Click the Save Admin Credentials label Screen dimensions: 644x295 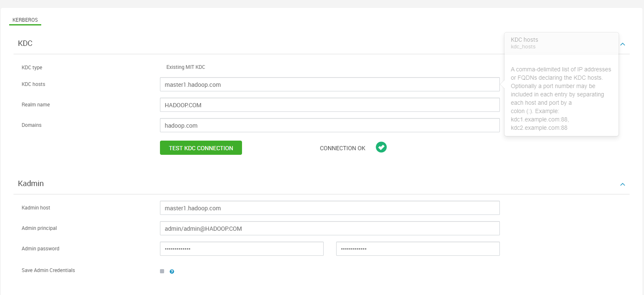tap(48, 270)
